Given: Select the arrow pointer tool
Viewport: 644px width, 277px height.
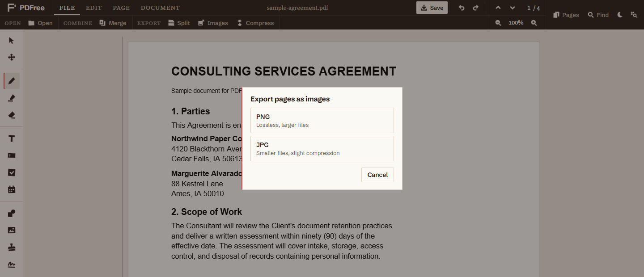Looking at the screenshot, I should pyautogui.click(x=12, y=41).
